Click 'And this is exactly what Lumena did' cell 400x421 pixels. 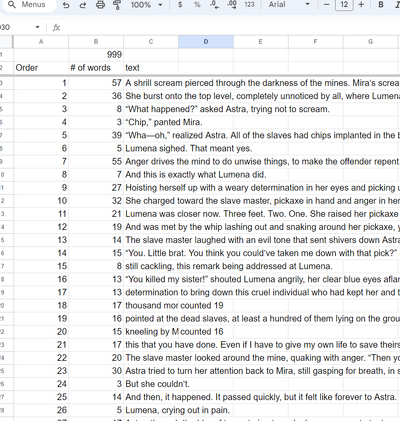pyautogui.click(x=196, y=174)
